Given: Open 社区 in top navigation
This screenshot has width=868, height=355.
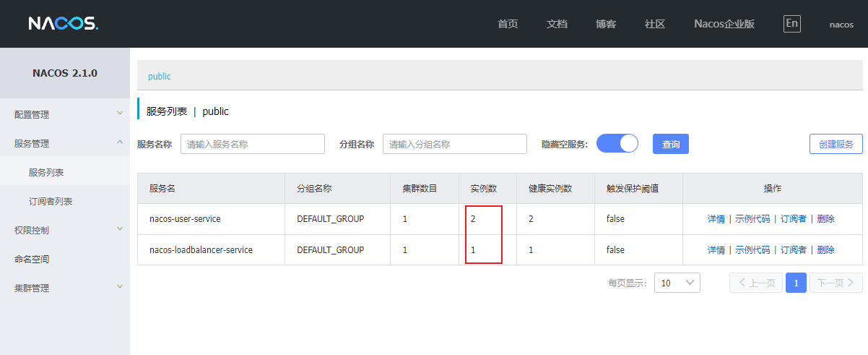Looking at the screenshot, I should click(x=655, y=24).
